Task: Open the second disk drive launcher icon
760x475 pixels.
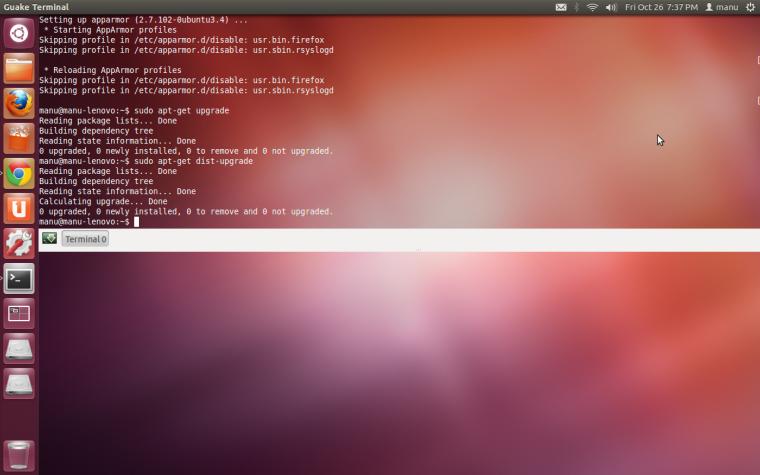Action: (x=19, y=383)
